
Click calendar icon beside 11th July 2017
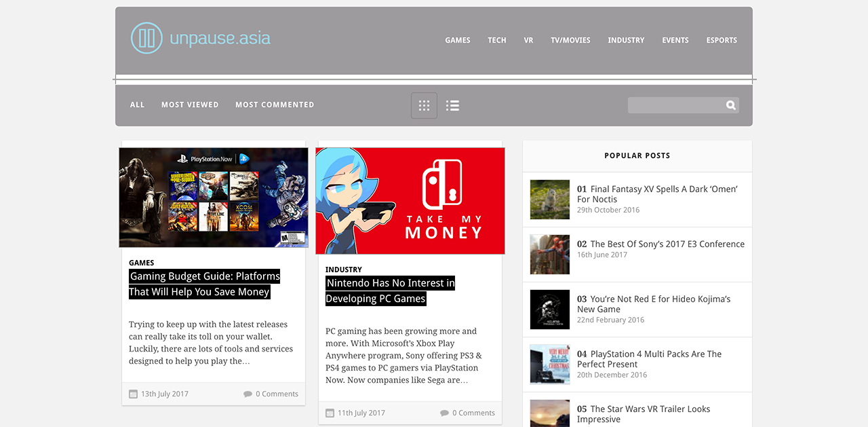pos(330,413)
